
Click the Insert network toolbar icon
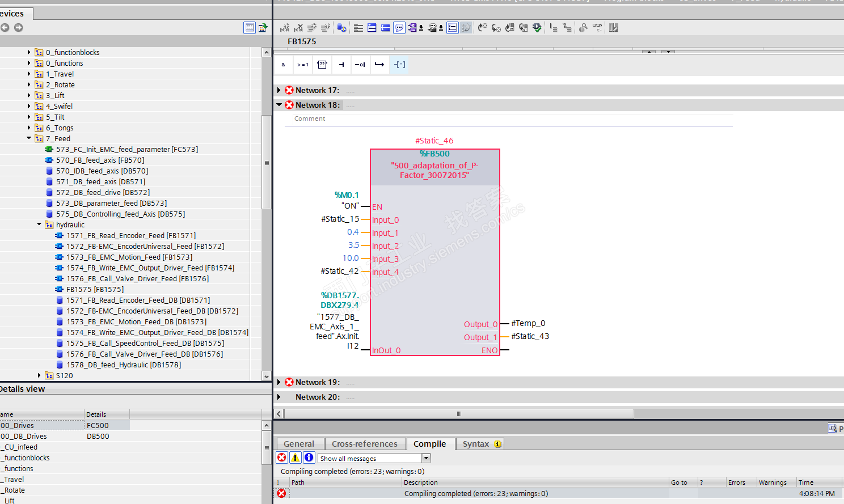click(x=285, y=28)
